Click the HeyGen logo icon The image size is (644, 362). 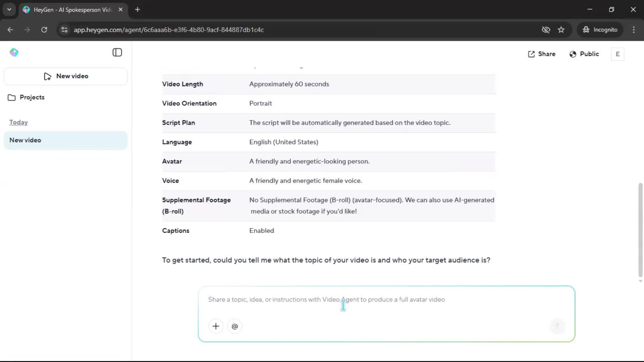click(x=14, y=52)
